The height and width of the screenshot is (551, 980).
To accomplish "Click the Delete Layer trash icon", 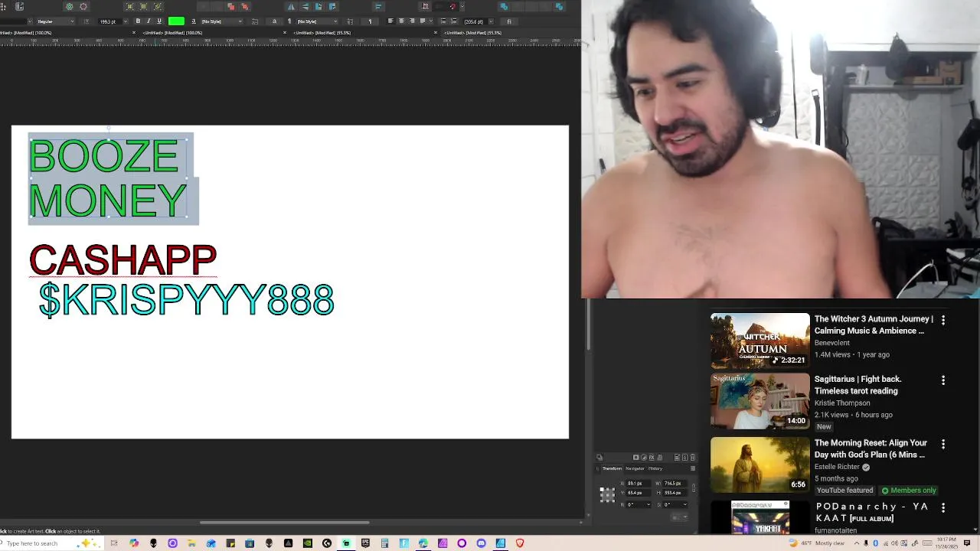I will 692,458.
